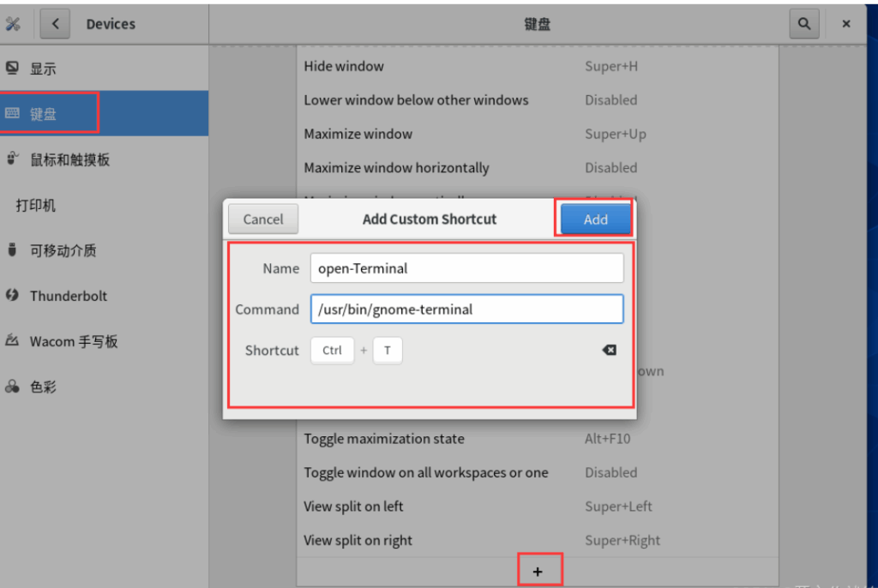The height and width of the screenshot is (588, 878).
Task: Click the 色彩 color icon in sidebar
Action: click(13, 387)
